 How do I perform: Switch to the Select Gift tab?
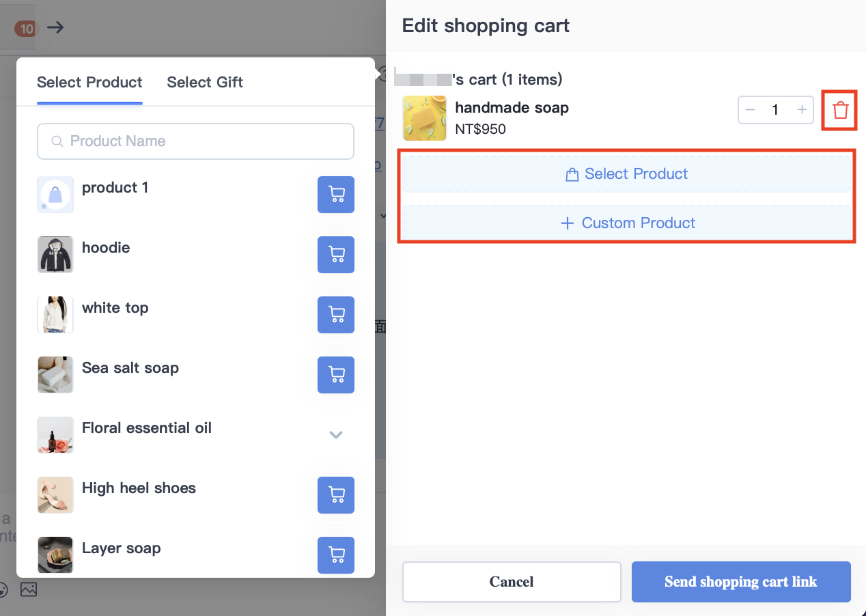[205, 83]
